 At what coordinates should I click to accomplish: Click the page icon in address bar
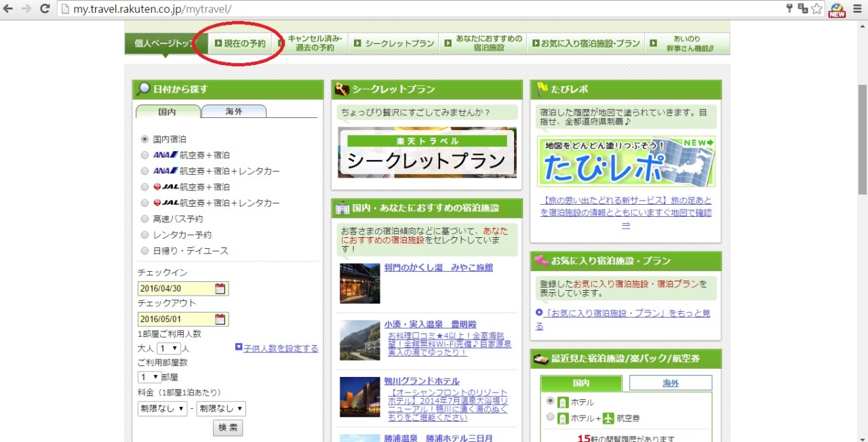[64, 9]
